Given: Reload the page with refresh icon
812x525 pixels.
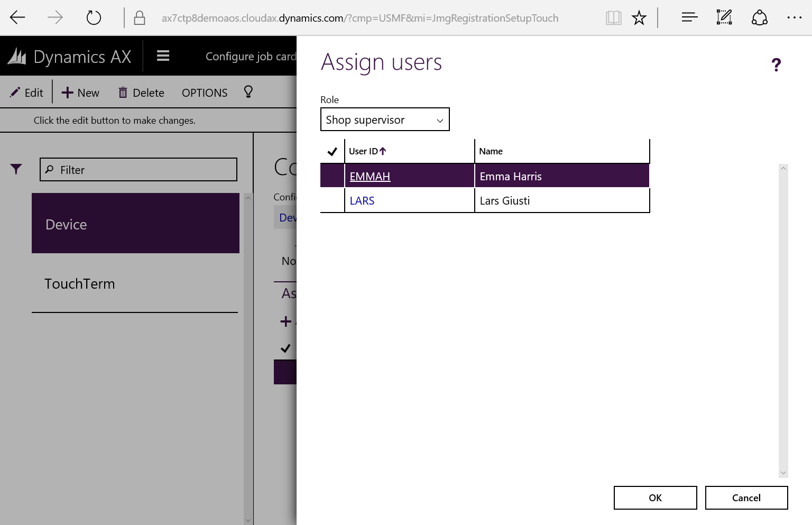Looking at the screenshot, I should click(94, 18).
